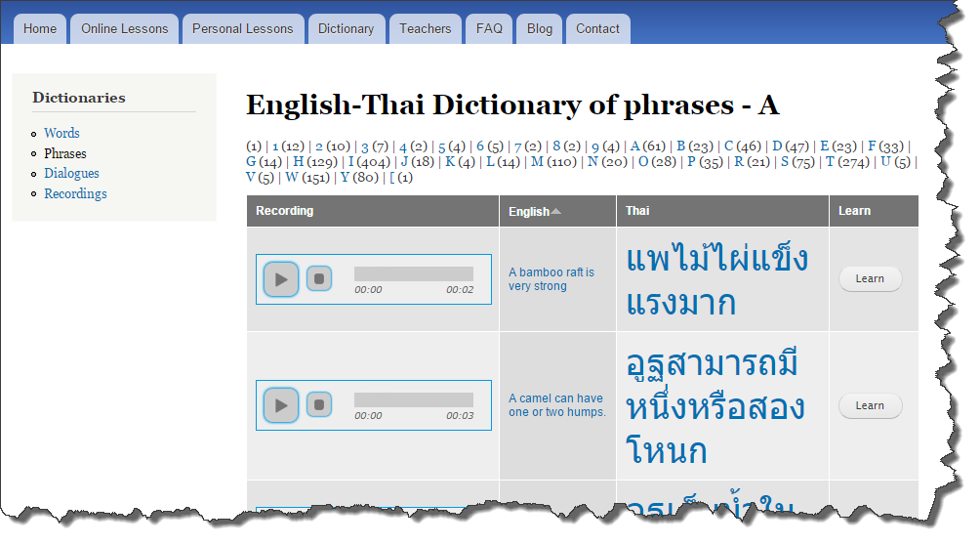Open Thai text อูฐสามารถมีหนึ่งหรือสองโหนก
980x544 pixels.
click(x=715, y=406)
